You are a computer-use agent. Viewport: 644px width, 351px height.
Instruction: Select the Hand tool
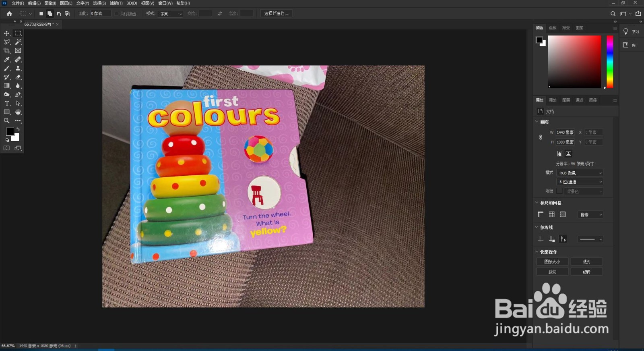coord(18,112)
